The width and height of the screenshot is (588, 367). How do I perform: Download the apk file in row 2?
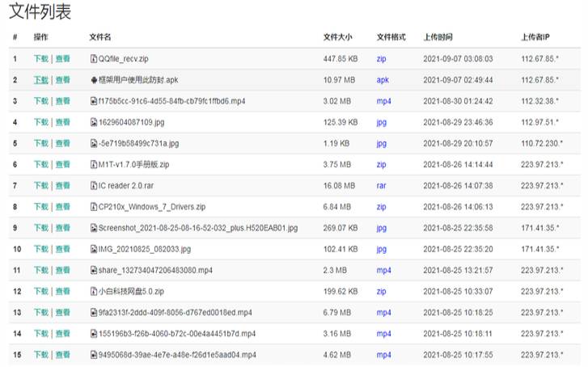[x=41, y=80]
